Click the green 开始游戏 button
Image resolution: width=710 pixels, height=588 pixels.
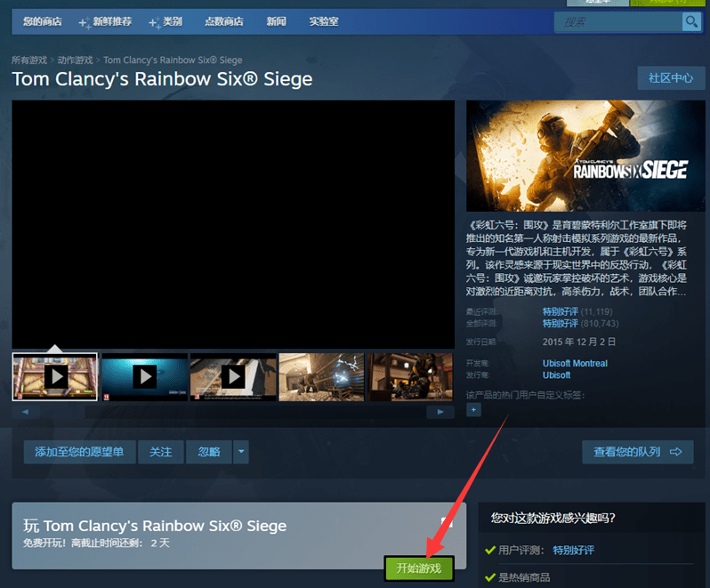[419, 568]
